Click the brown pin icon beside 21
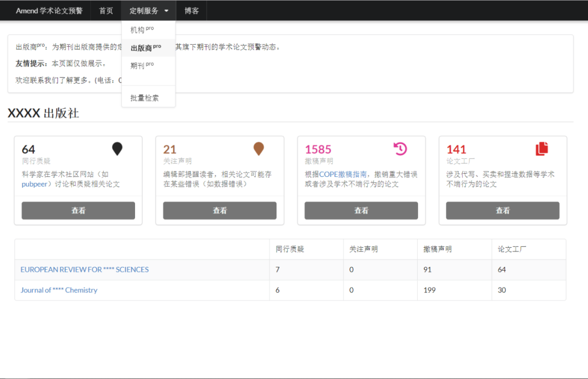Screen dimensions: 588x379 [x=259, y=149]
